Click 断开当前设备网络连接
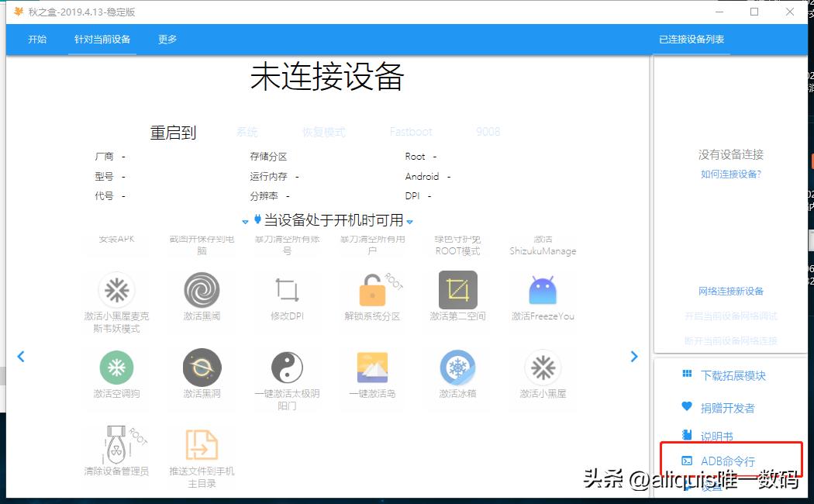 [x=731, y=341]
